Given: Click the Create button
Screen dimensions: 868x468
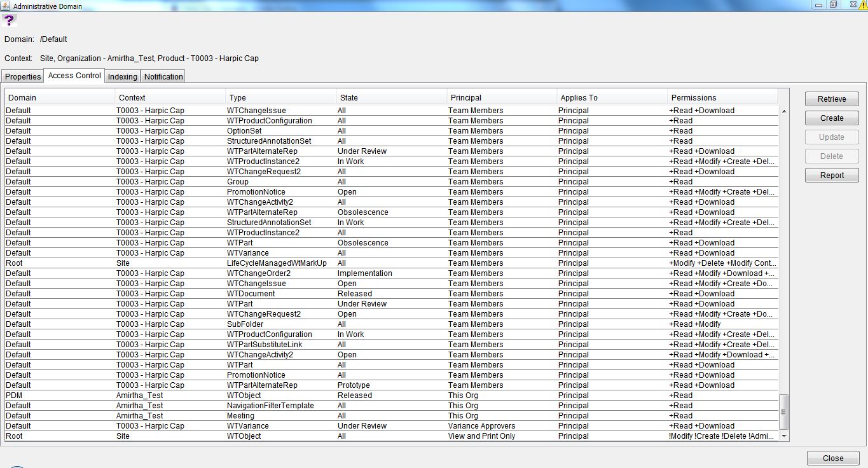Looking at the screenshot, I should pyautogui.click(x=832, y=118).
